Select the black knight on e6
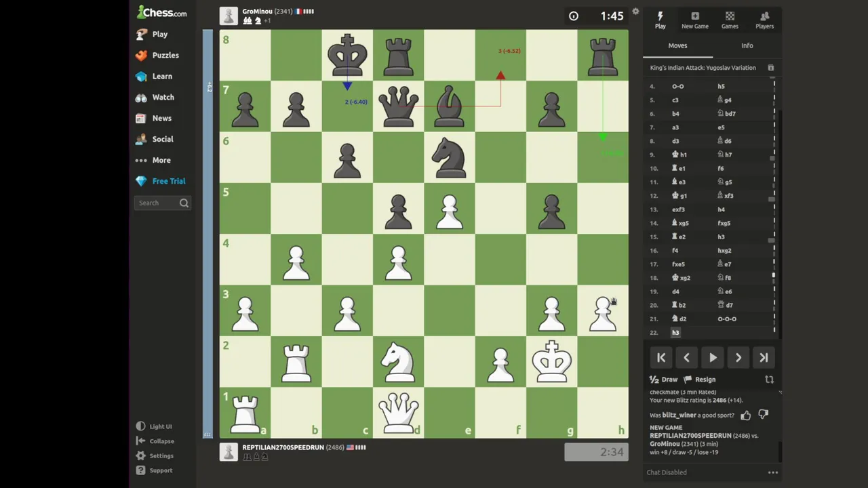The image size is (868, 488). 449,157
